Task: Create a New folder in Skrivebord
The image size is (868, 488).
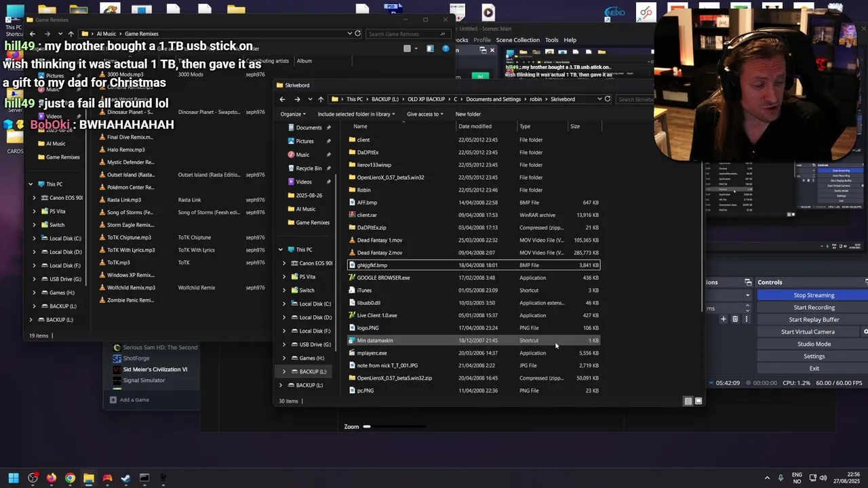Action: [x=468, y=114]
